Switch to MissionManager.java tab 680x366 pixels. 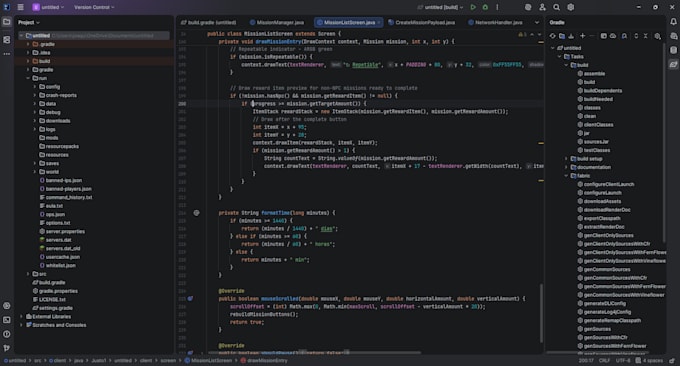pyautogui.click(x=277, y=22)
